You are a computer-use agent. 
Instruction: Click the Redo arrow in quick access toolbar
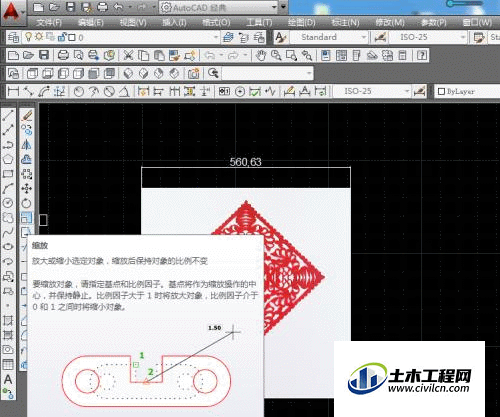142,7
